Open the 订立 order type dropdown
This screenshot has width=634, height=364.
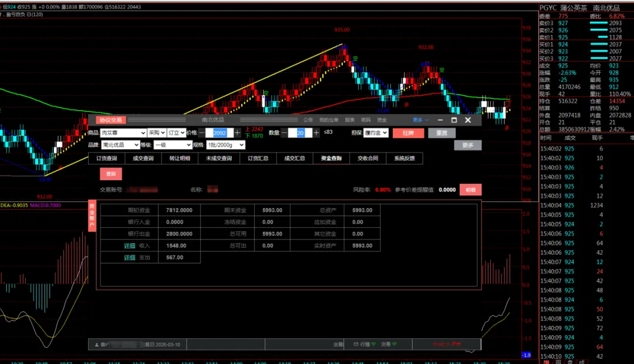click(177, 133)
